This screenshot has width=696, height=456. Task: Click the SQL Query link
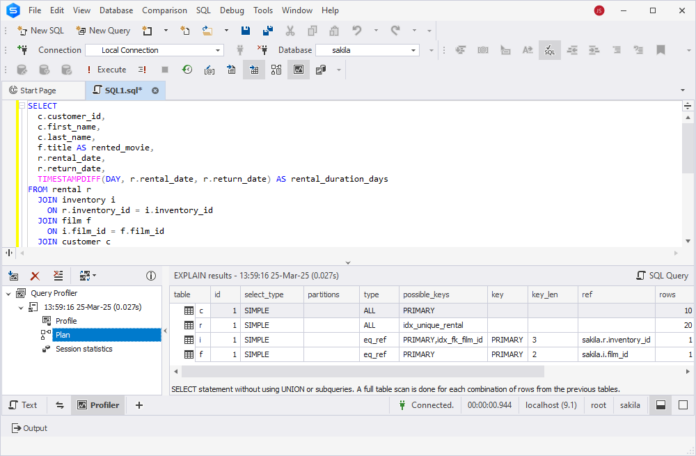point(662,276)
